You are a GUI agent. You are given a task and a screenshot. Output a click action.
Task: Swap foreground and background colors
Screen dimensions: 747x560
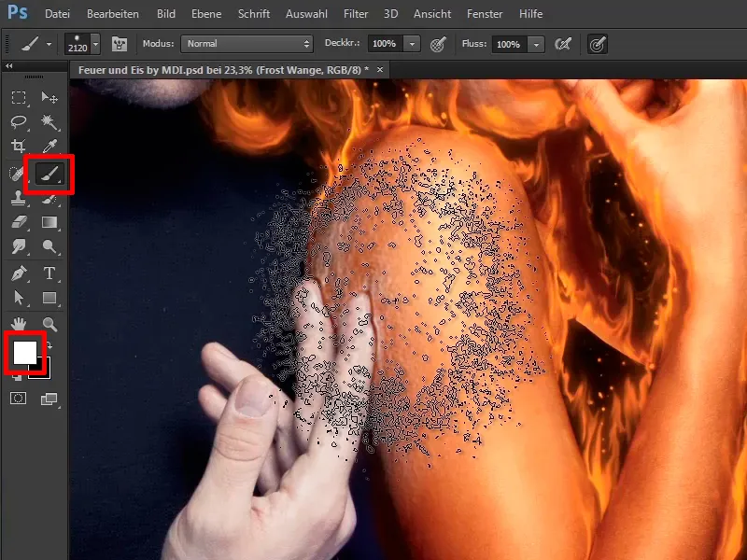pos(49,345)
